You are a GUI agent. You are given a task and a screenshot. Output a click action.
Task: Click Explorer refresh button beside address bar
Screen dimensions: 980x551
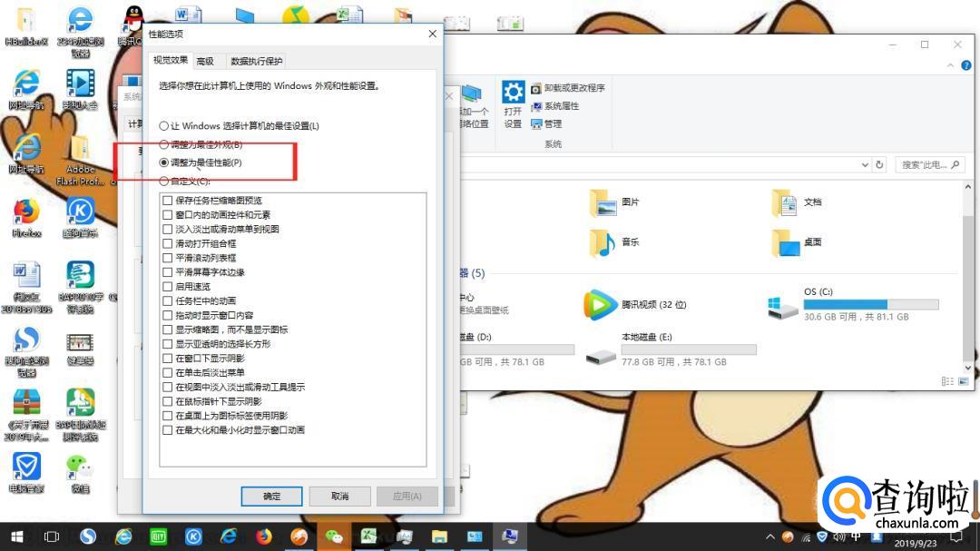[879, 164]
